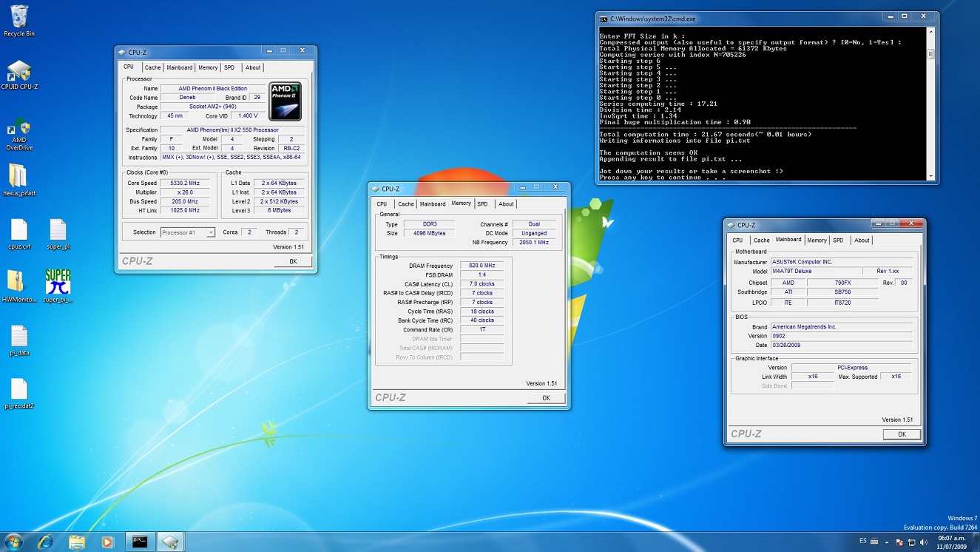Open the Windows Start menu orb
The image size is (980, 552).
pyautogui.click(x=13, y=542)
